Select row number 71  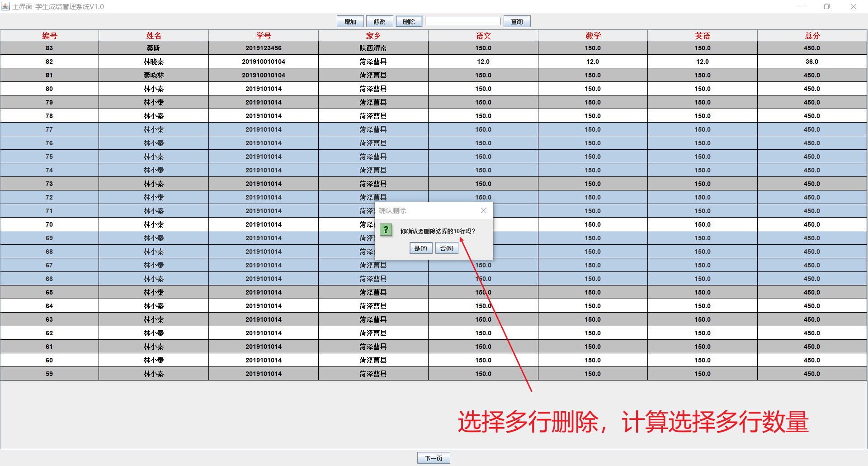tap(49, 211)
